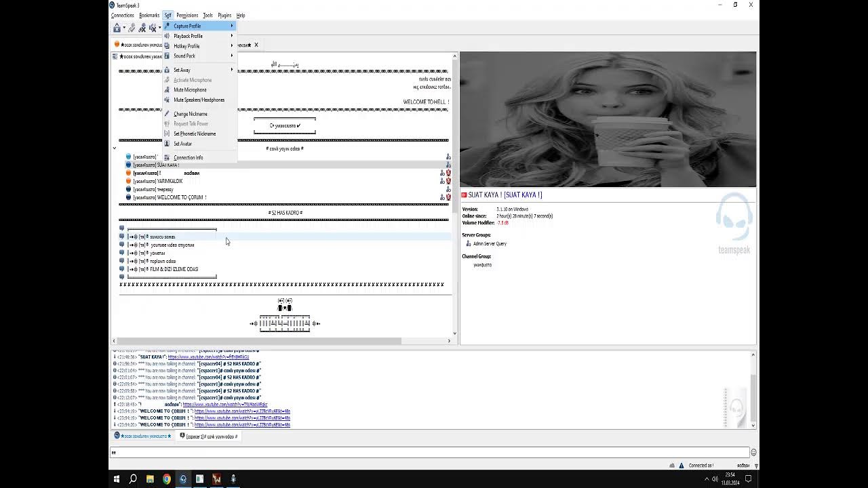Viewport: 868px width, 488px height.
Task: Open File Explorer from the taskbar
Action: point(150,479)
